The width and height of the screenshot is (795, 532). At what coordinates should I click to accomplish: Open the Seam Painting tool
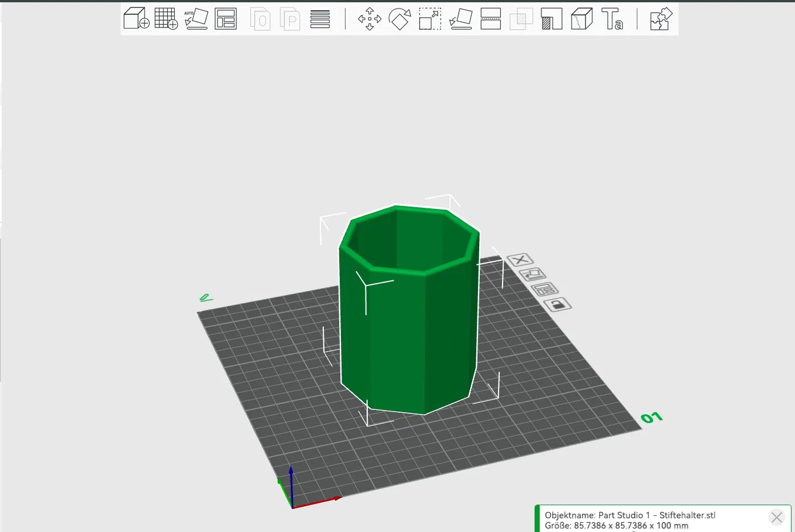pos(581,19)
